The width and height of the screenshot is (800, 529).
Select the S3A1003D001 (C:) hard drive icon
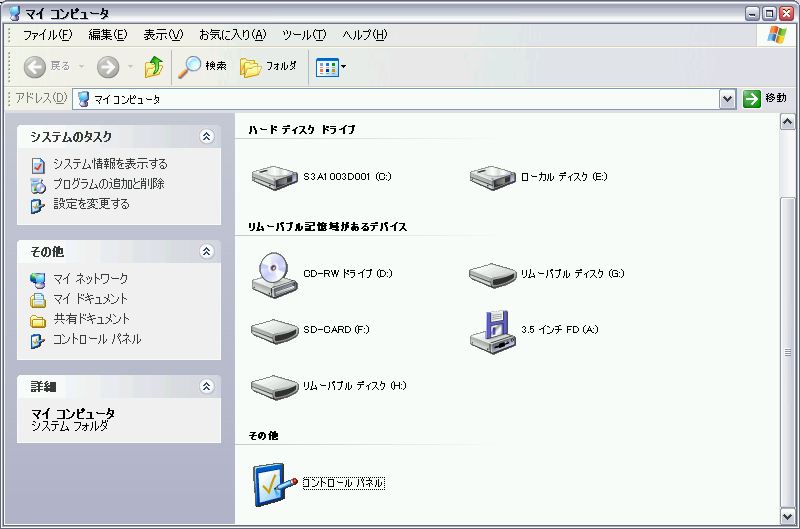click(x=274, y=177)
